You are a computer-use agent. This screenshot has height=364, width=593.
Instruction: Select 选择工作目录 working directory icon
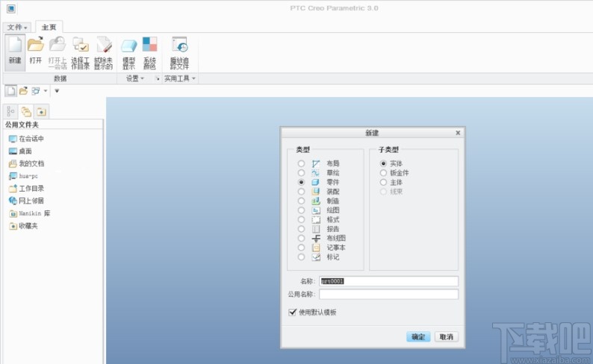(81, 45)
